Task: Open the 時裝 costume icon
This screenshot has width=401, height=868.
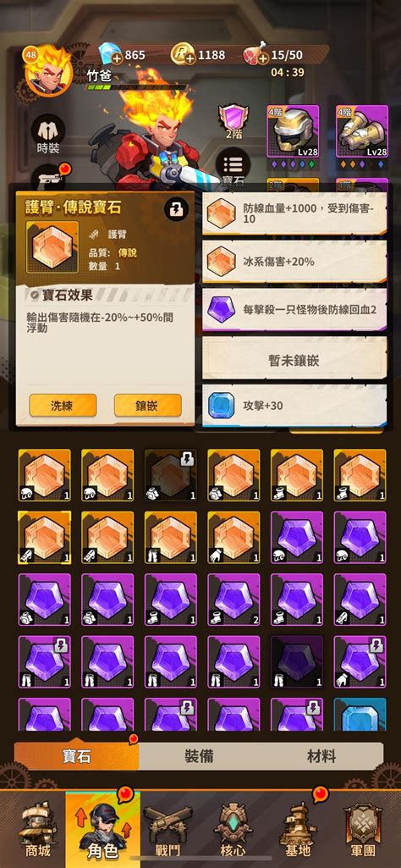Action: coord(48,135)
